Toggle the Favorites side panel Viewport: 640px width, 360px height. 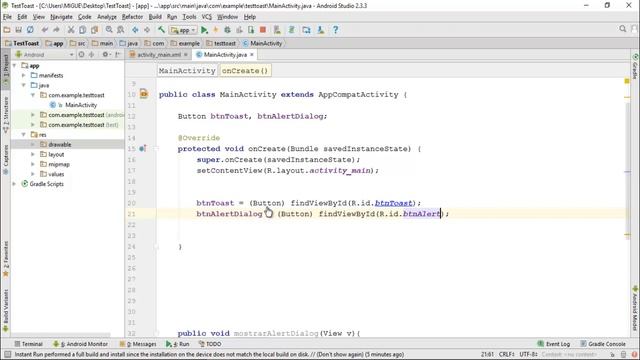click(x=6, y=259)
